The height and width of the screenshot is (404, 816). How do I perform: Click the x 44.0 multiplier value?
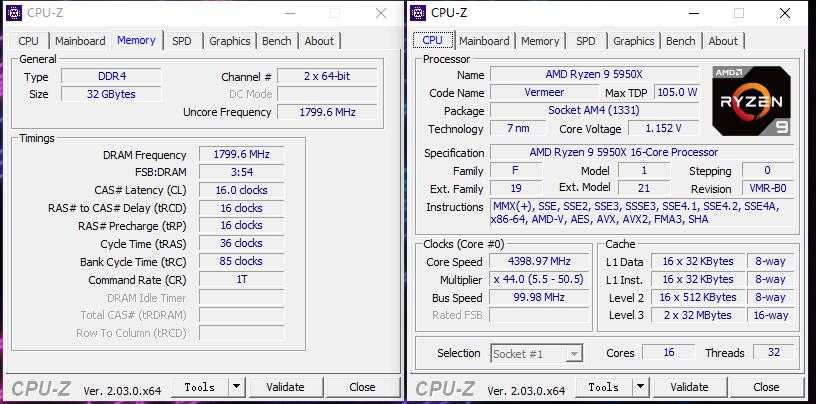tap(539, 280)
